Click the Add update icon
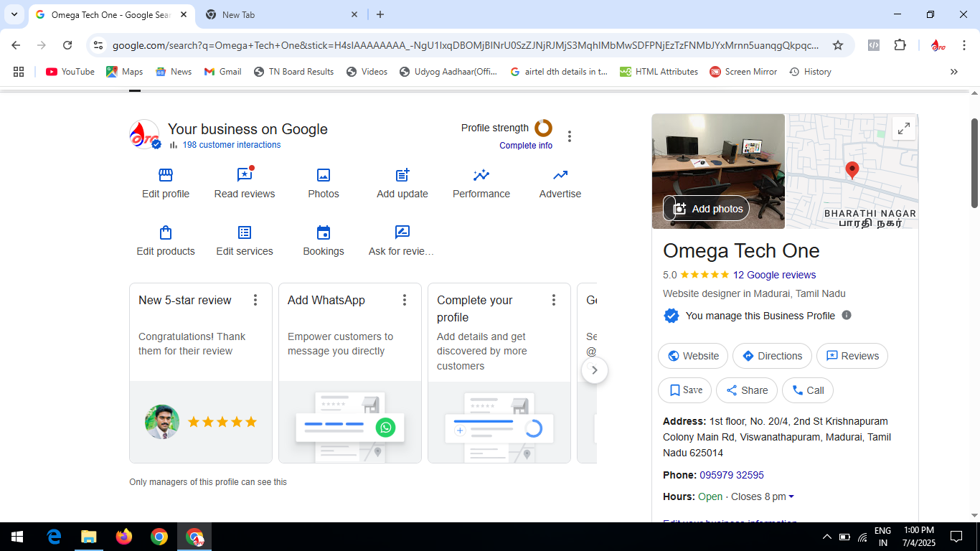Screen dimensions: 980x551 click(x=402, y=176)
